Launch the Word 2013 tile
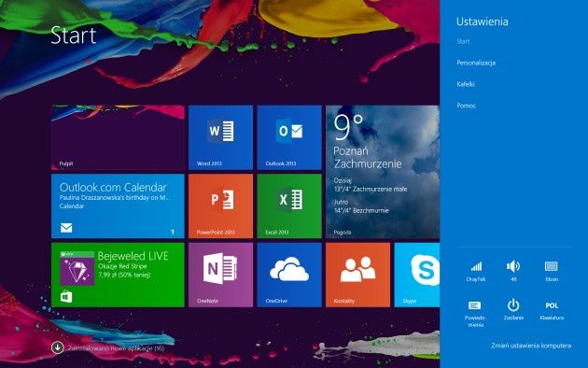 (x=220, y=137)
